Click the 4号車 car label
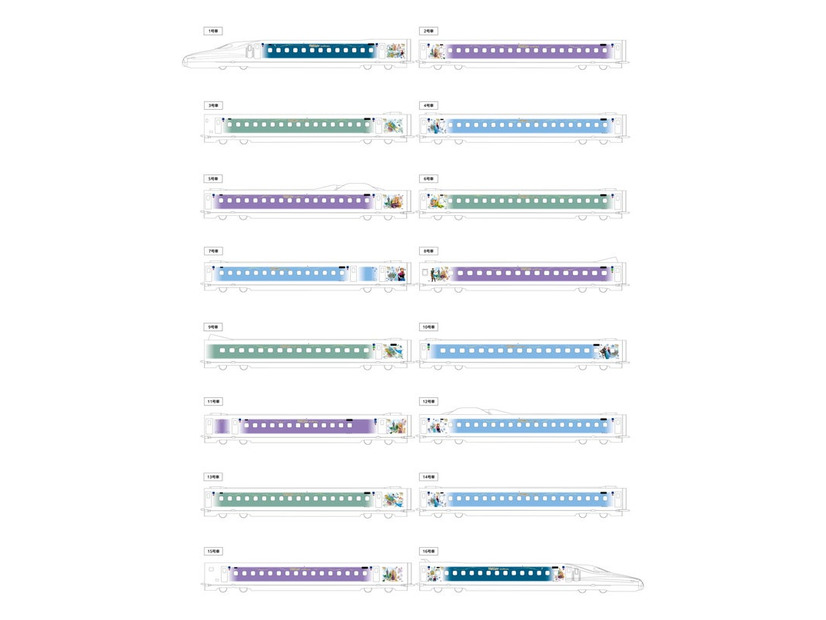The width and height of the screenshot is (826, 620). point(428,105)
